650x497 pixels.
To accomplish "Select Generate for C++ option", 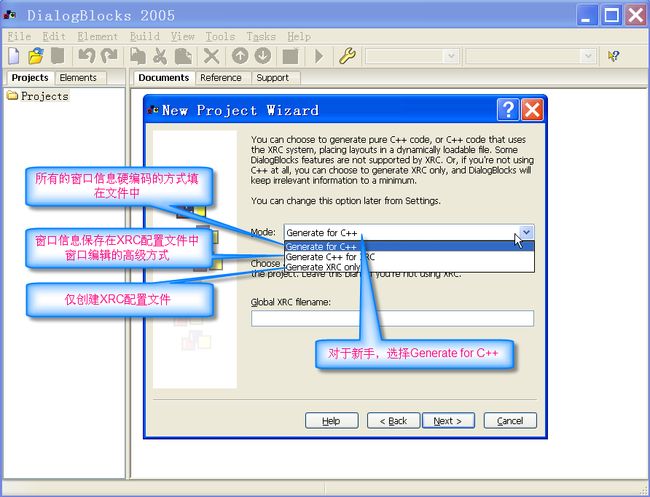I will click(x=409, y=246).
